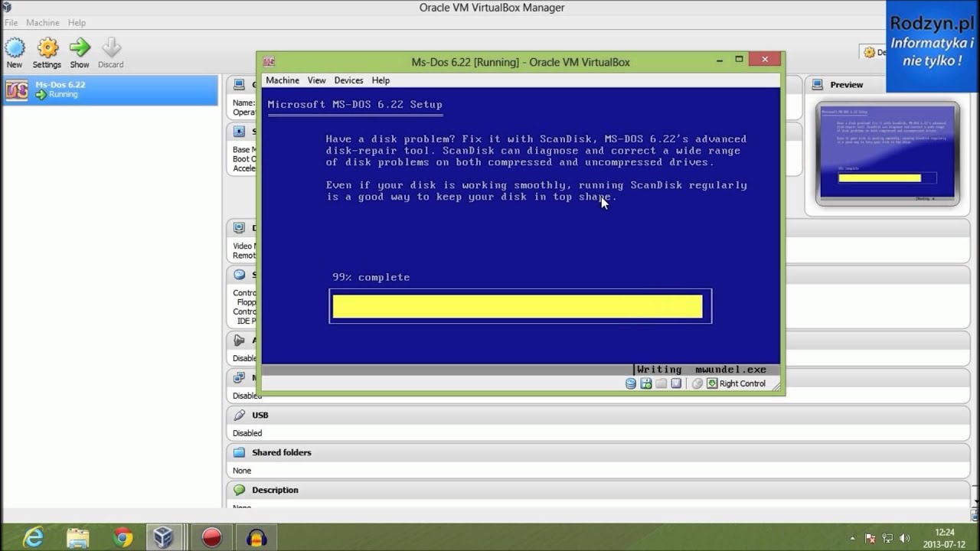The image size is (980, 551).
Task: Open the Settings gear in Manager toolbar
Action: click(47, 48)
